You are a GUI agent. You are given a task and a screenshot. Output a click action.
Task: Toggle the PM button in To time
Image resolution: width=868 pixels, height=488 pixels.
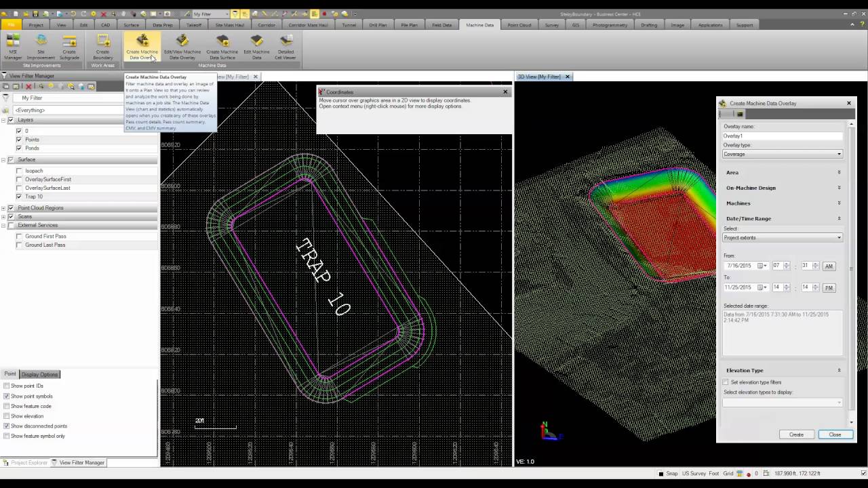[829, 288]
